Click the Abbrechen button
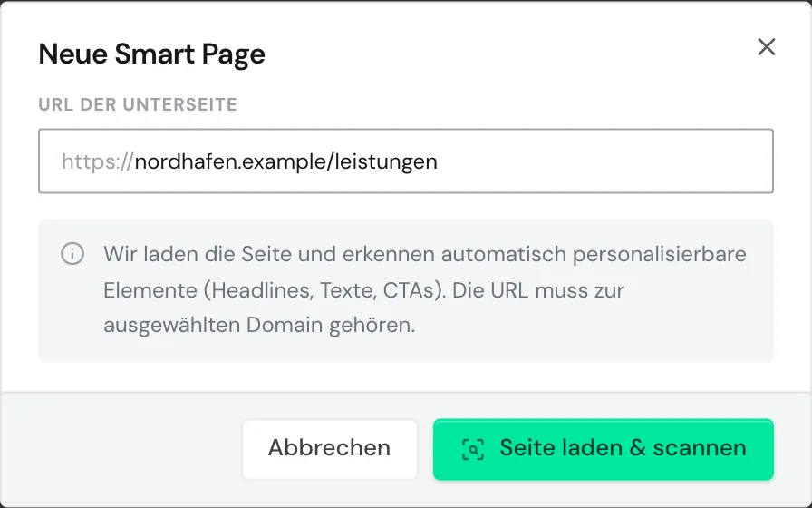Viewport: 812px width, 508px height. coord(329,449)
